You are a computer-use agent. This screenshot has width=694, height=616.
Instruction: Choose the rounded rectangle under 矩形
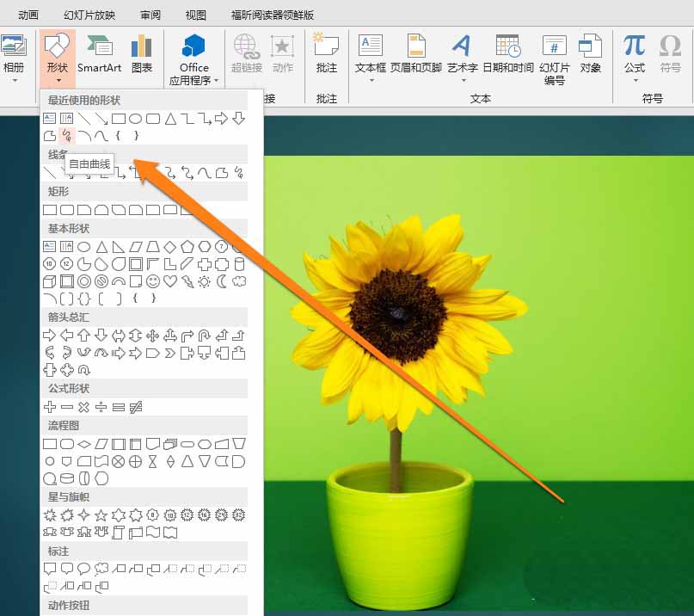pos(67,210)
